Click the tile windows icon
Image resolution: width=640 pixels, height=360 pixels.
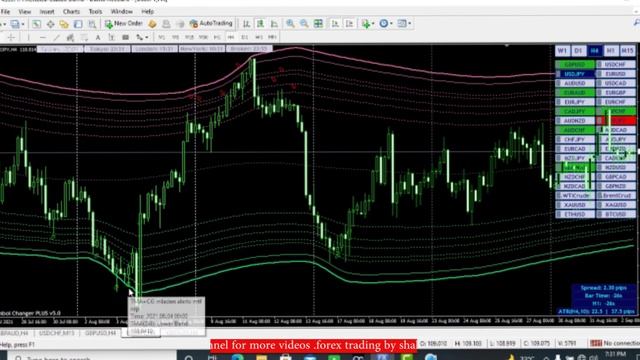coord(318,24)
